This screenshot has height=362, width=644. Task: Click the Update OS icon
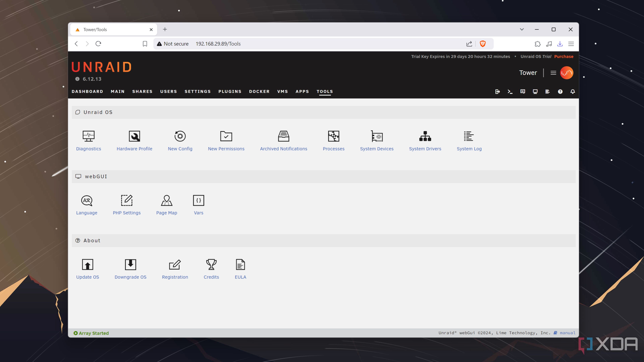pos(88,264)
